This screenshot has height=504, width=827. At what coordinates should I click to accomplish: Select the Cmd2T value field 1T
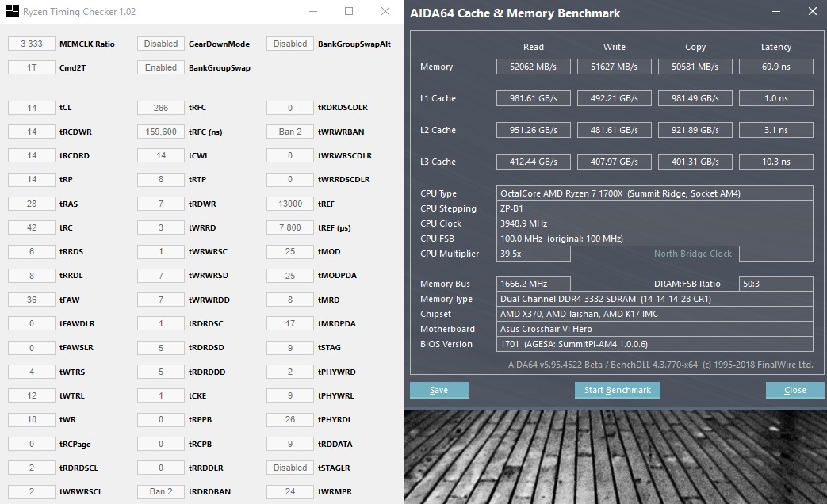(x=32, y=67)
